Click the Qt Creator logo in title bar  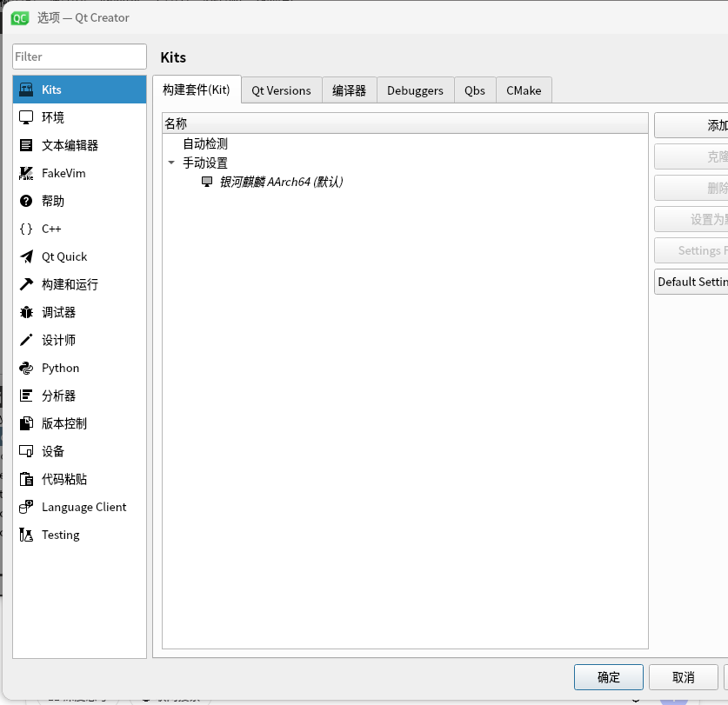[19, 18]
